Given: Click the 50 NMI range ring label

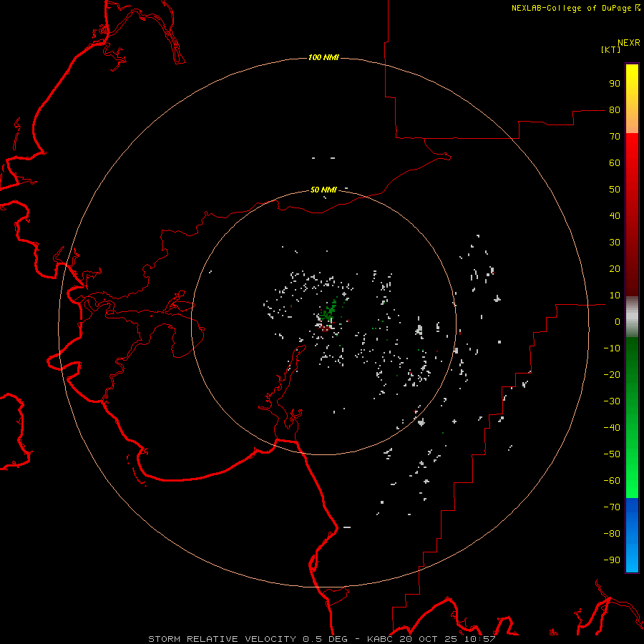Looking at the screenshot, I should [323, 190].
